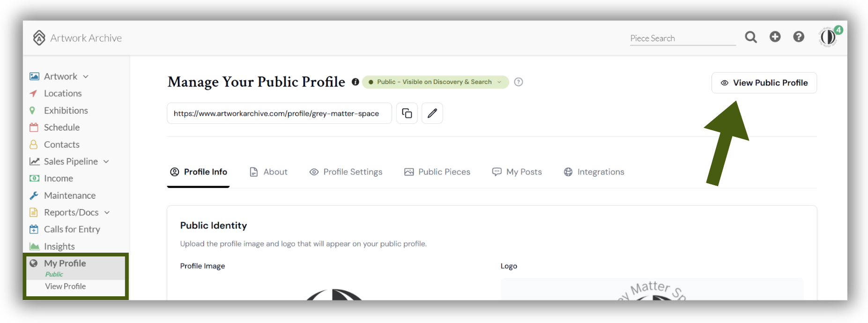868x323 pixels.
Task: Click the search magnifier icon
Action: [751, 37]
